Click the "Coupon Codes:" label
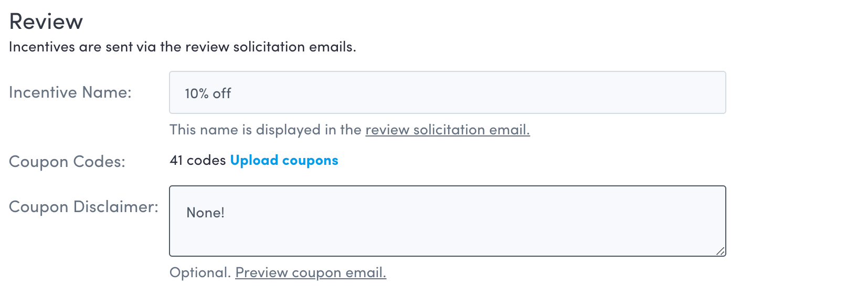 [x=67, y=162]
